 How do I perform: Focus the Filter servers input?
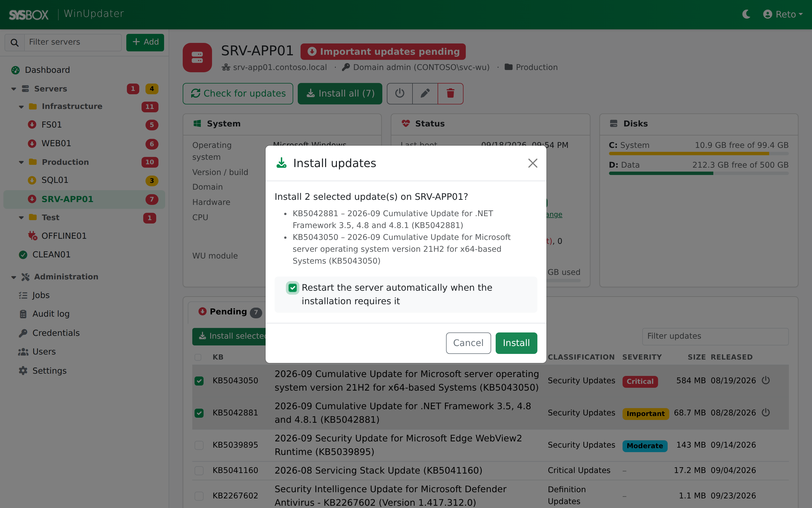click(x=73, y=42)
